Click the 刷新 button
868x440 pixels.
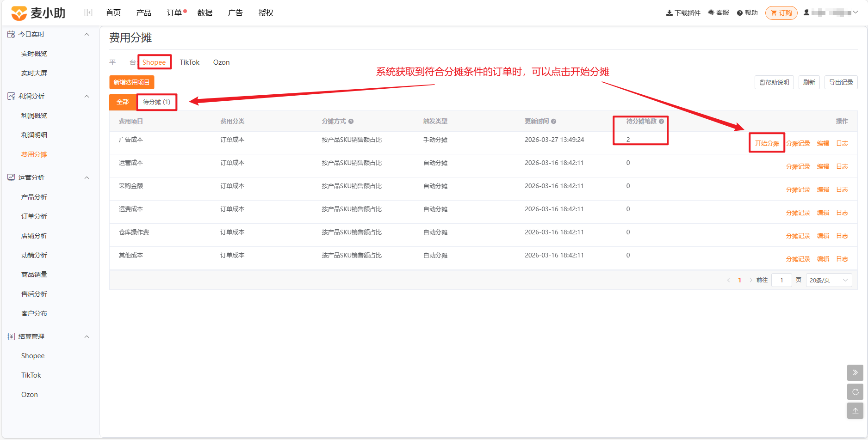coord(809,82)
